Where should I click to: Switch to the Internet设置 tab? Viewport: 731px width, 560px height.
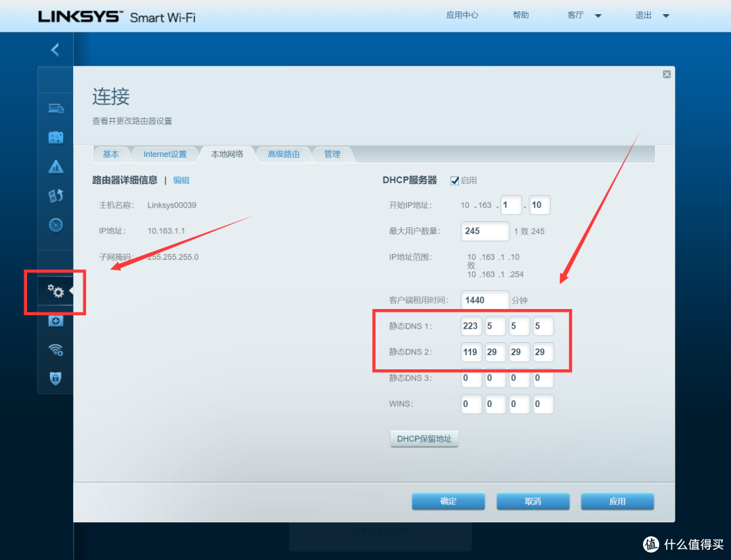pos(164,154)
